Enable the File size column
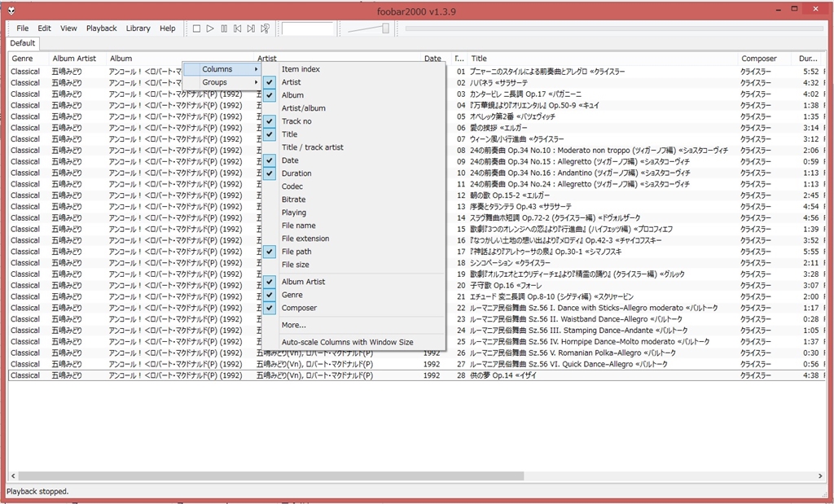834x504 pixels. (x=353, y=265)
